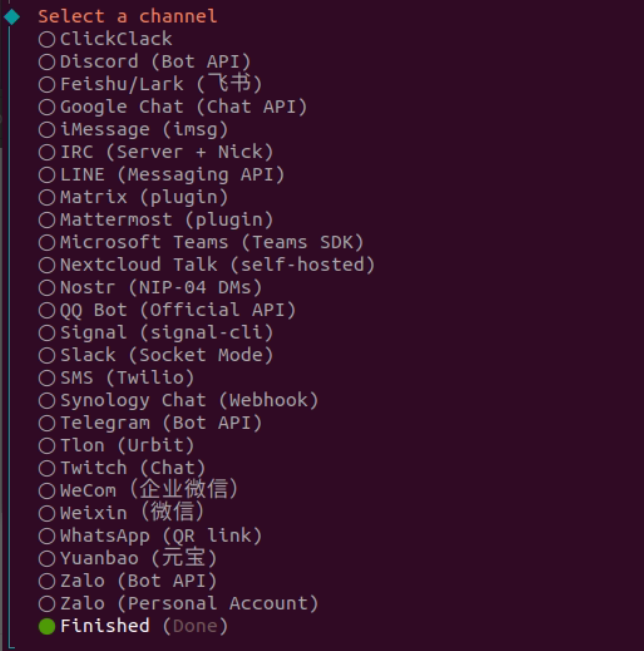Pick Google Chat (Chat API)

click(x=173, y=107)
